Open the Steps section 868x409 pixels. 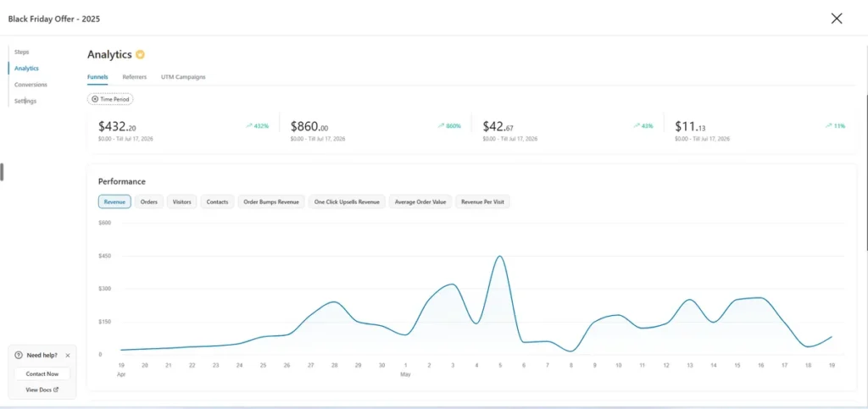point(21,52)
